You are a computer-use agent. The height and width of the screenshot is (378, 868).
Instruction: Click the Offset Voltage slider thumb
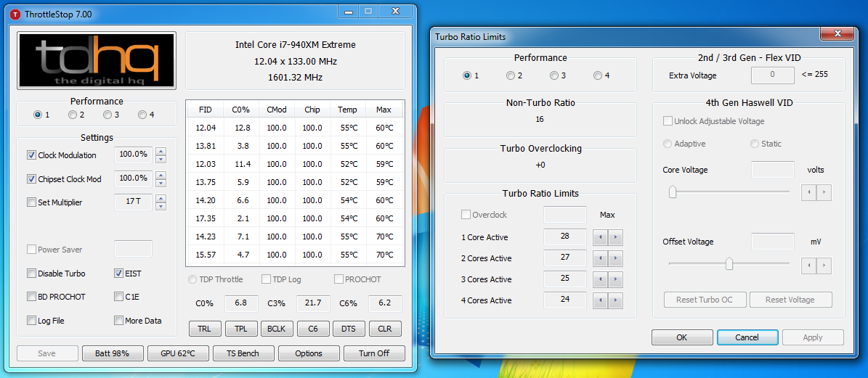[x=729, y=263]
